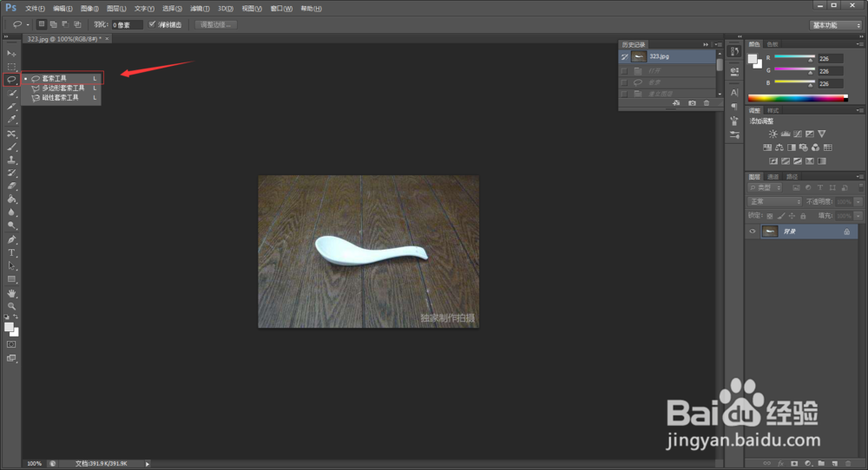Choose Add to Selection mode
Screen dimensions: 868x470
pyautogui.click(x=54, y=24)
